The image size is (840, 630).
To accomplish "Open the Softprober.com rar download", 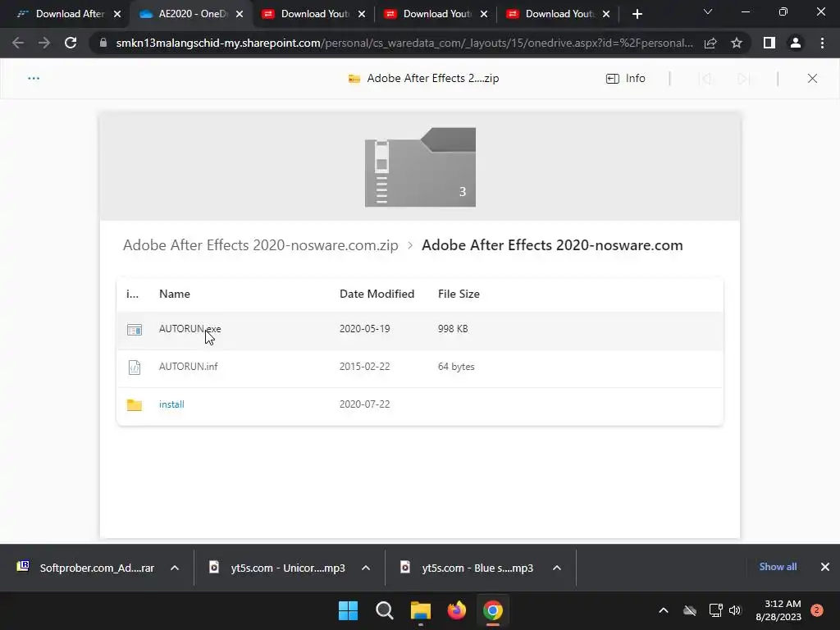I will coord(85,568).
